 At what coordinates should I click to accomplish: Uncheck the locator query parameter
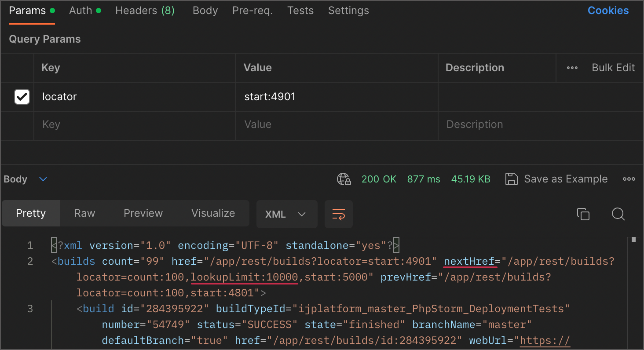pos(22,97)
